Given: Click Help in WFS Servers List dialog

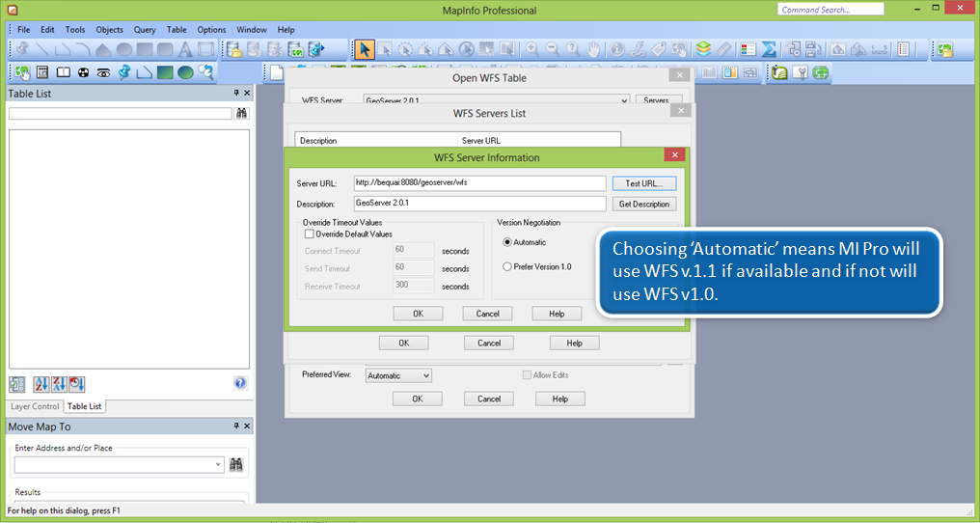Looking at the screenshot, I should 574,343.
